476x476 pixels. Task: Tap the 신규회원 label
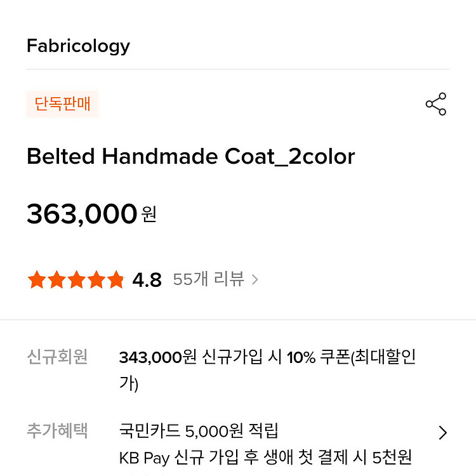pyautogui.click(x=57, y=357)
